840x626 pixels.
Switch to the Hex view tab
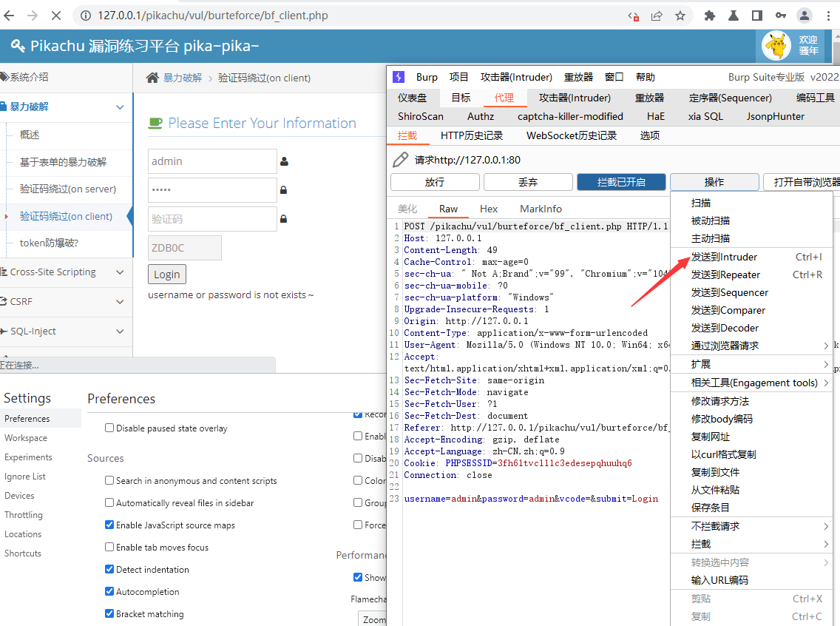click(489, 209)
